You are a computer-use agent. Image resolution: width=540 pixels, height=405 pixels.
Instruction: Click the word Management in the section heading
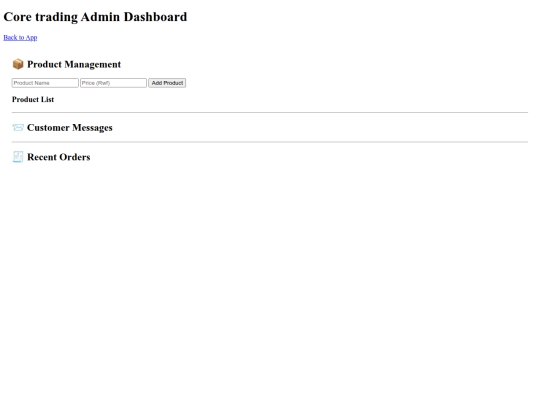(x=93, y=65)
